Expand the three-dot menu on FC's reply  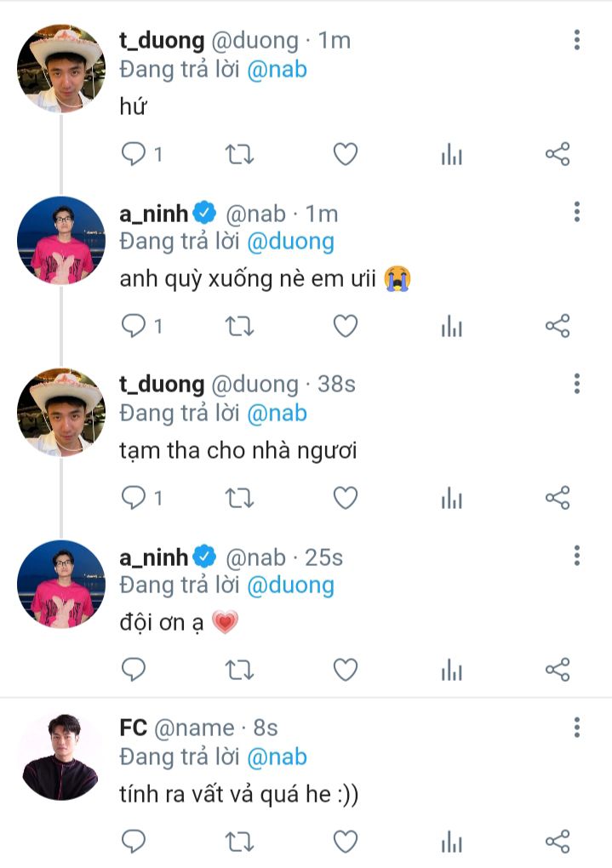pos(577,728)
